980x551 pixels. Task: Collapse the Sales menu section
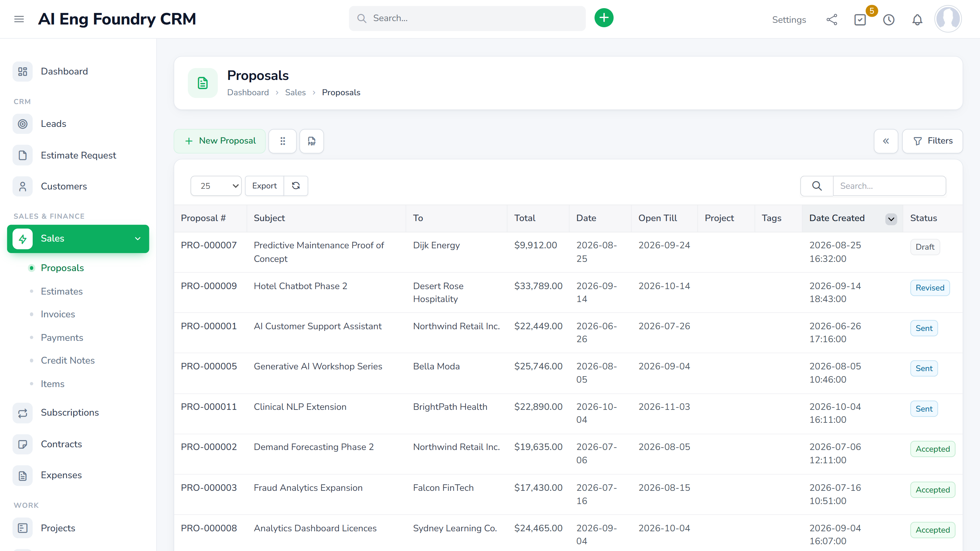click(x=78, y=239)
